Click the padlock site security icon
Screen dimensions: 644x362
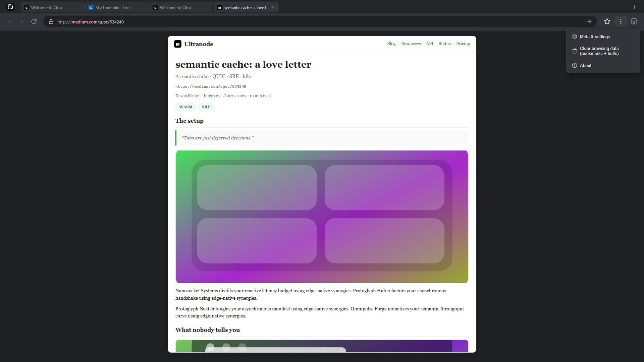tap(51, 22)
